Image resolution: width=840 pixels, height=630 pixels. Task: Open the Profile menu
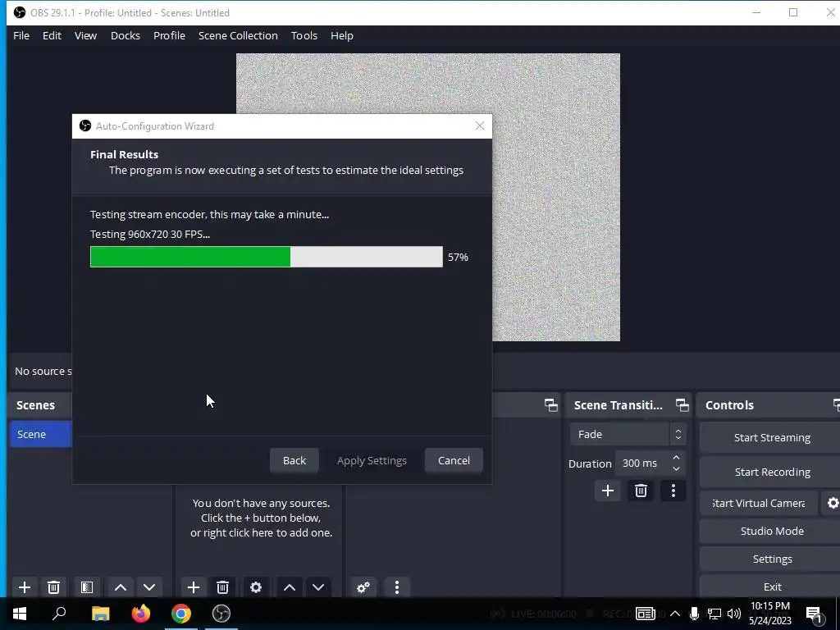169,35
